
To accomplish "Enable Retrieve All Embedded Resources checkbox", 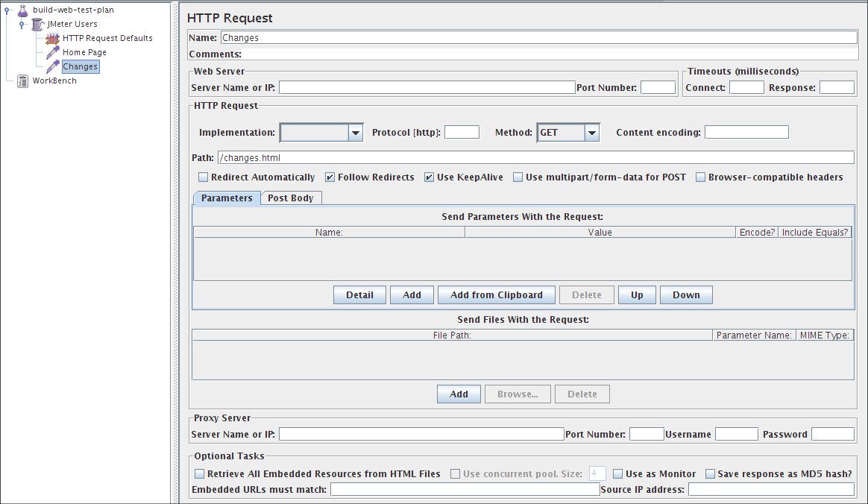I will (199, 474).
